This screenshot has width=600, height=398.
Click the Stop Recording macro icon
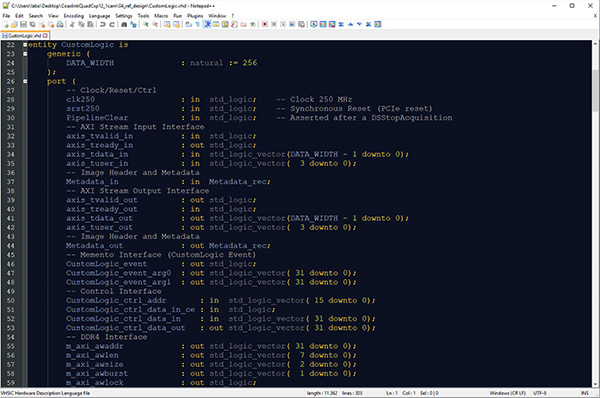(x=274, y=24)
